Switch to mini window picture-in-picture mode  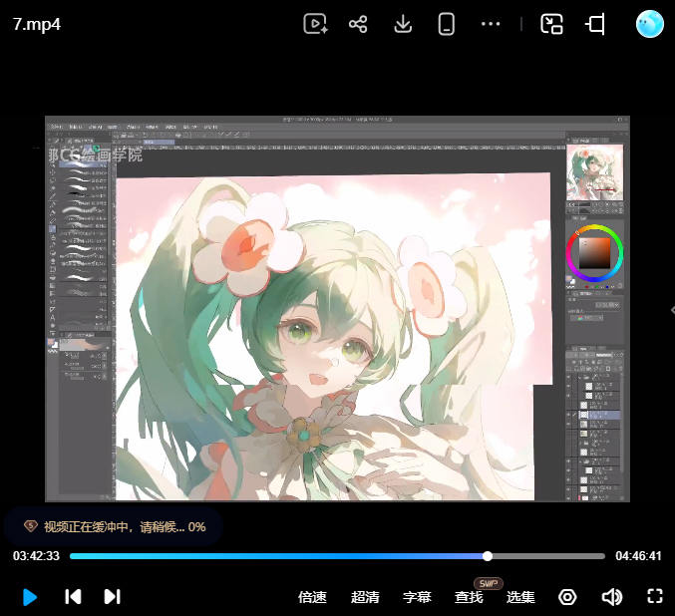click(x=552, y=24)
